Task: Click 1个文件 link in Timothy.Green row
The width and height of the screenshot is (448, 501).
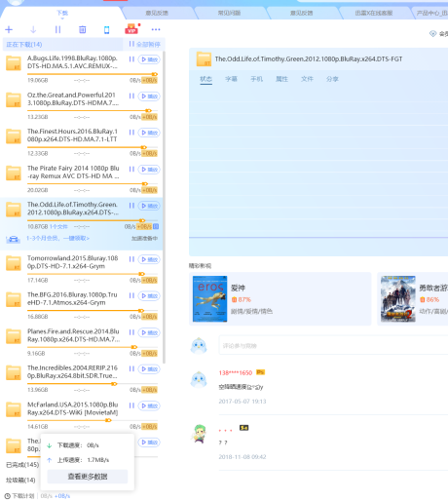Action: tap(58, 226)
